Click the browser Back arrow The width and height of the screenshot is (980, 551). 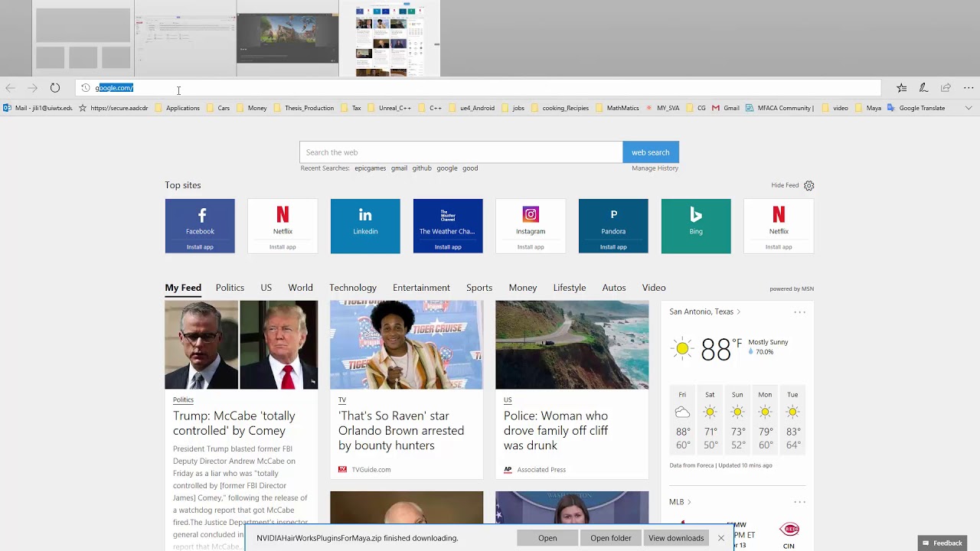(10, 88)
